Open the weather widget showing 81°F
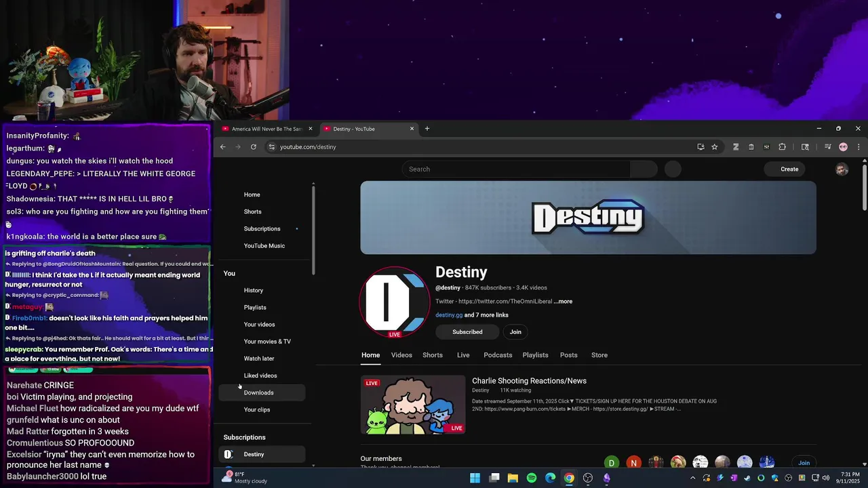 pyautogui.click(x=244, y=478)
